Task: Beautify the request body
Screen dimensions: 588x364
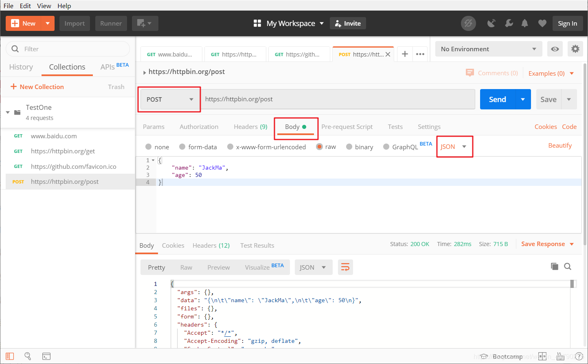Action: [x=560, y=146]
